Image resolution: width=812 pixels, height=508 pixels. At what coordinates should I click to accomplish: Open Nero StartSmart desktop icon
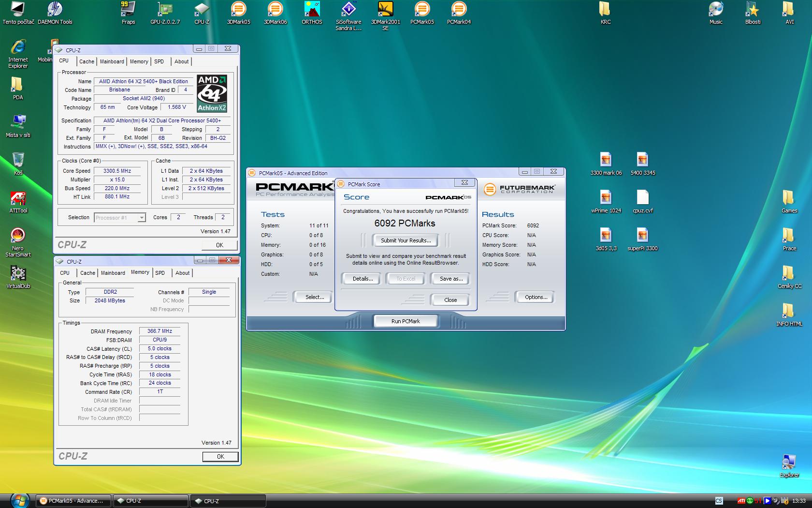(18, 242)
